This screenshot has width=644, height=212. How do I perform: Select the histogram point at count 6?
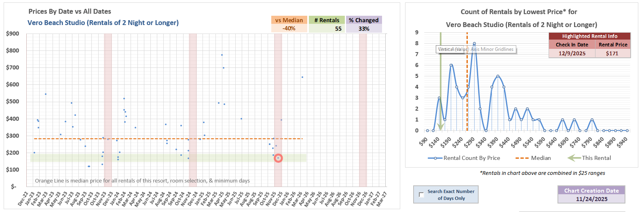(x=451, y=65)
